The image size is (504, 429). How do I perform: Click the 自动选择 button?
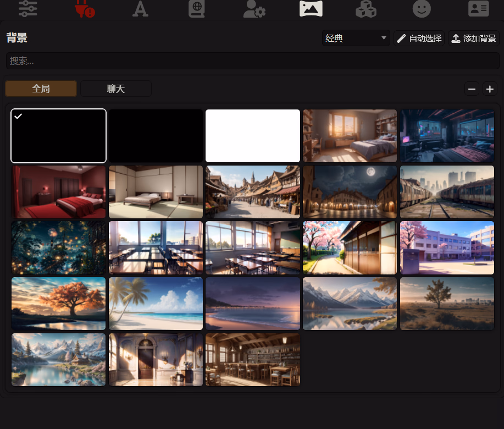[419, 38]
